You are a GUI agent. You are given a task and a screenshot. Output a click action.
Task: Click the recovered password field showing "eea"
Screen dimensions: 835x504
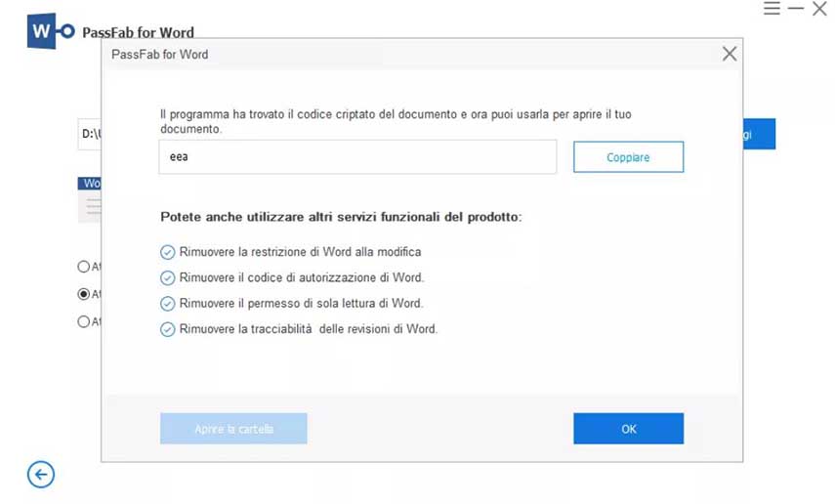click(357, 156)
